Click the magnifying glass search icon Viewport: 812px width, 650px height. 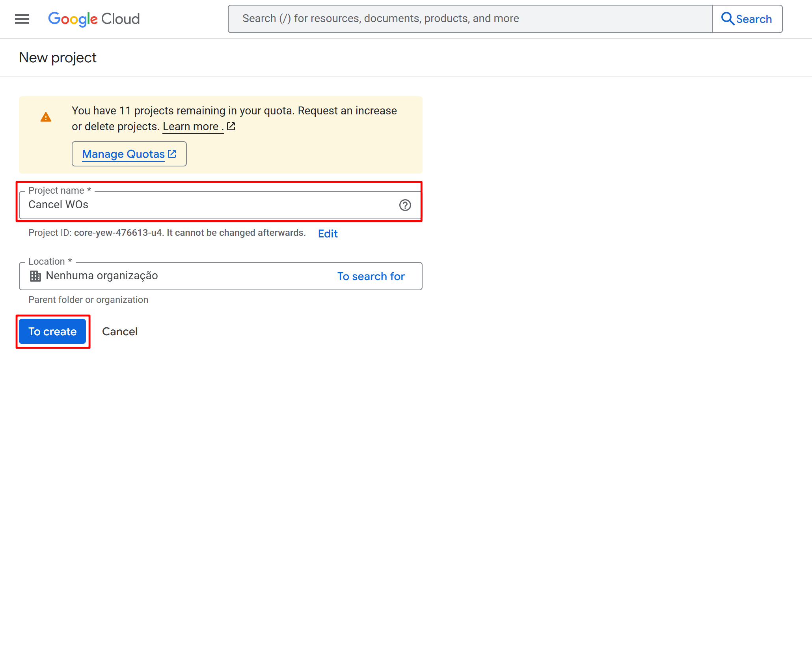point(727,19)
